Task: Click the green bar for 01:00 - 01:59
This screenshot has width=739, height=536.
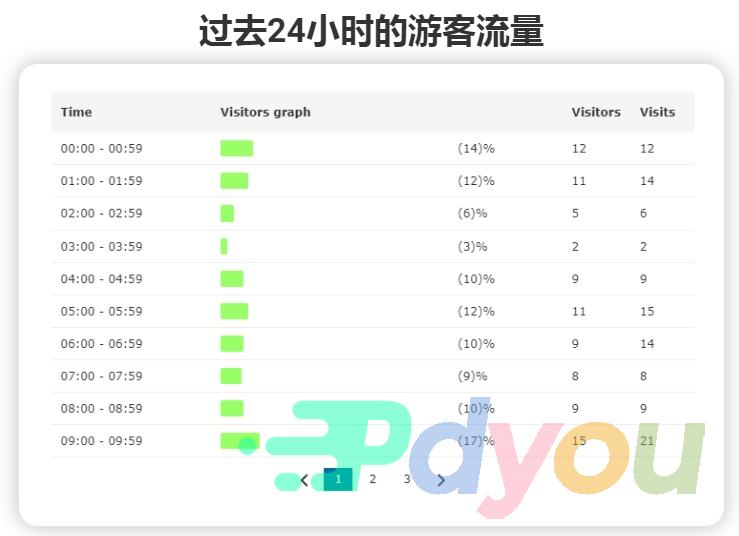Action: coord(234,181)
